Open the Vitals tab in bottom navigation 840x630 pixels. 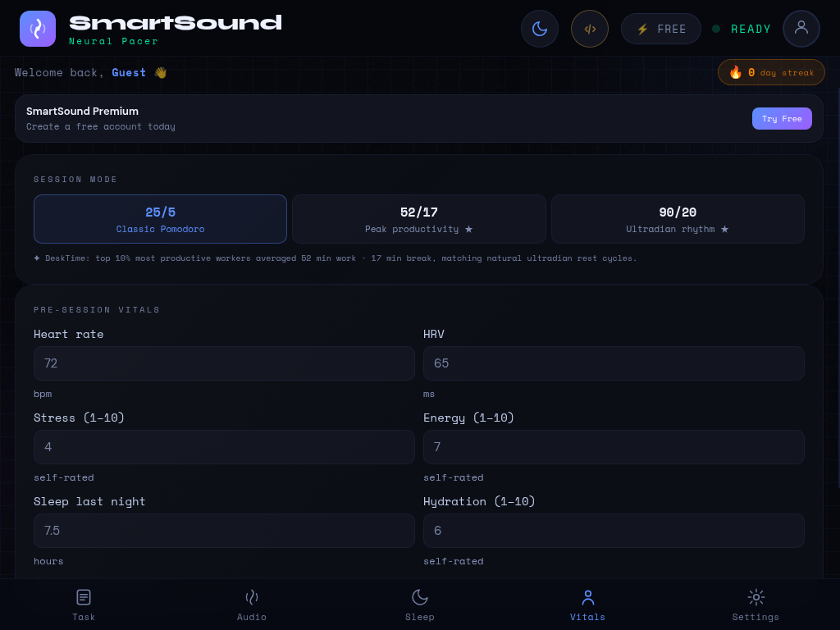[587, 605]
